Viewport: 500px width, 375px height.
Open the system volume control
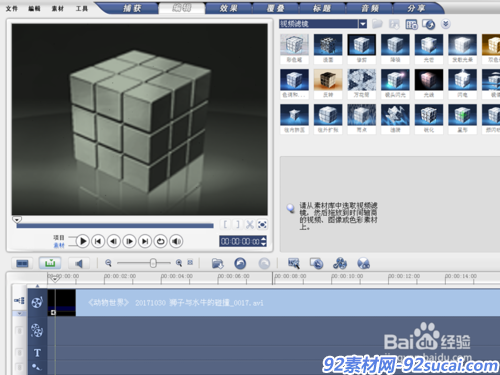tap(176, 241)
